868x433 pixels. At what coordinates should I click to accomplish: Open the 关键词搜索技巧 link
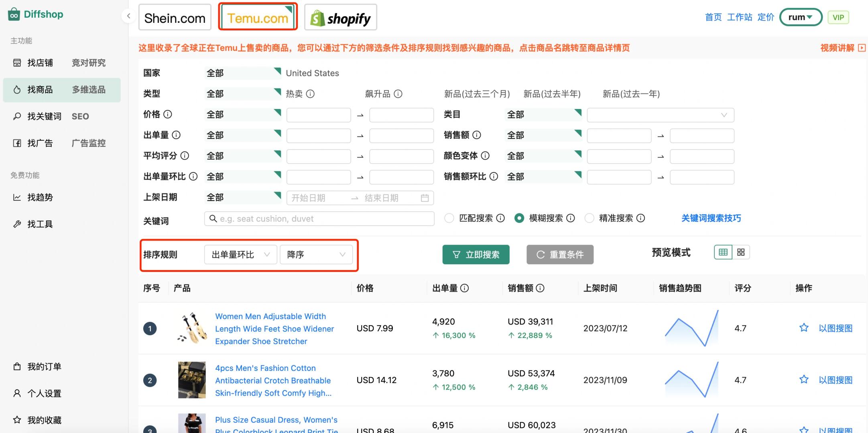(711, 218)
